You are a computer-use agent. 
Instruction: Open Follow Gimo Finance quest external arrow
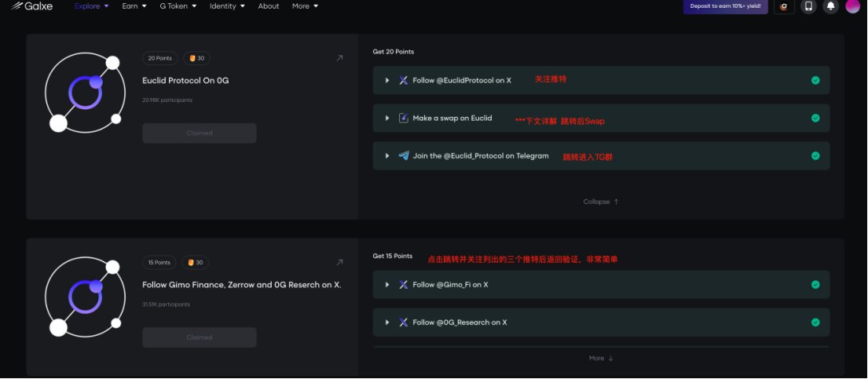(x=339, y=262)
